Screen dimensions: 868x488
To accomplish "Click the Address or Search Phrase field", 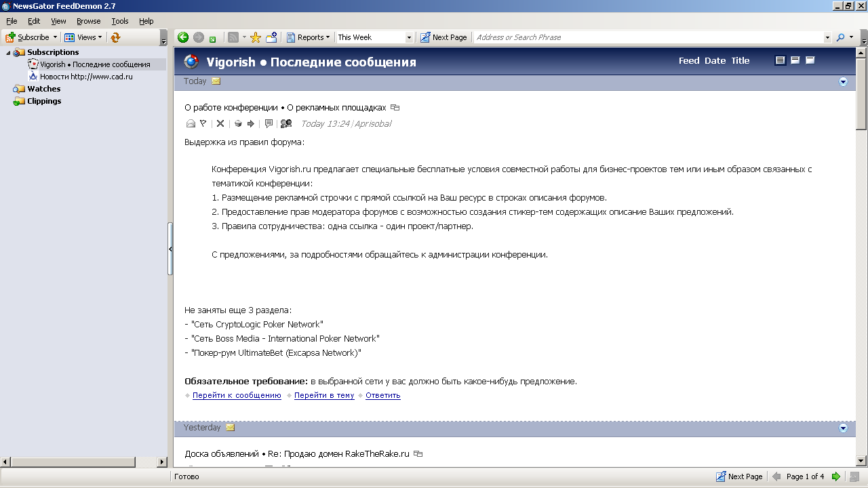I will [x=648, y=37].
